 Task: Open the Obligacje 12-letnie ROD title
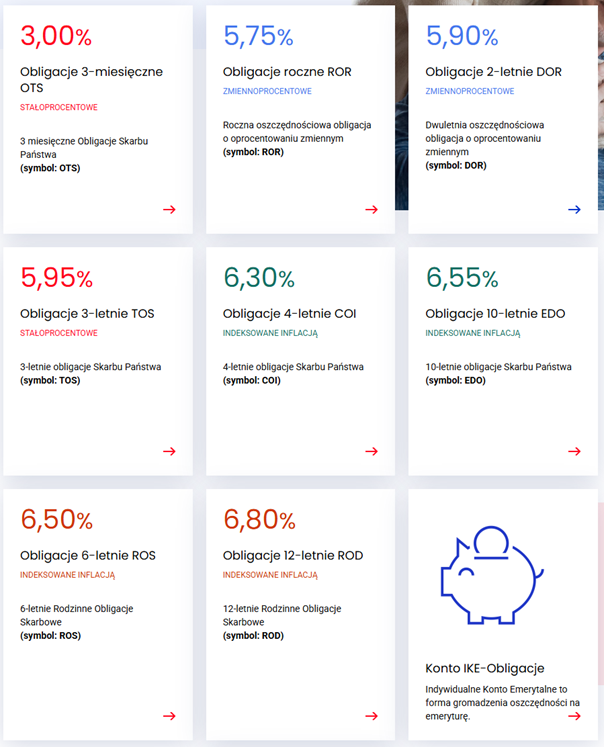pos(293,556)
